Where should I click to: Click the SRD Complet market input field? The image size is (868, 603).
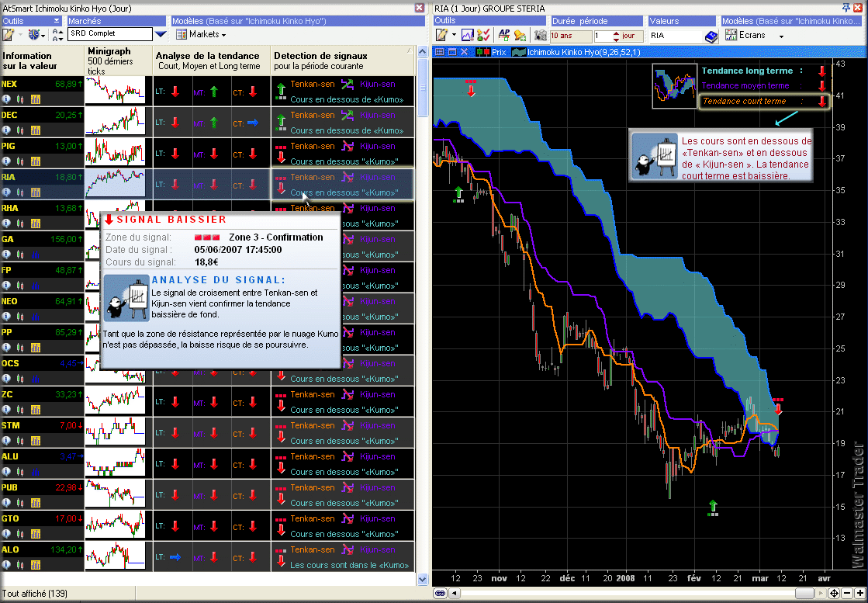tap(109, 34)
